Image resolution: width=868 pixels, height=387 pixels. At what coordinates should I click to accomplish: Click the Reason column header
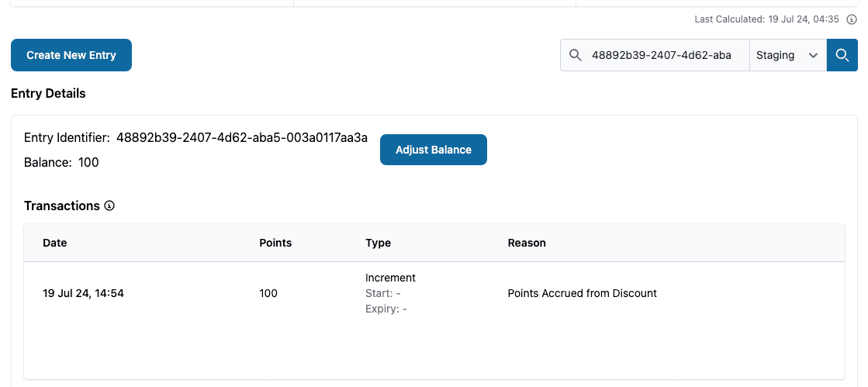pos(527,243)
